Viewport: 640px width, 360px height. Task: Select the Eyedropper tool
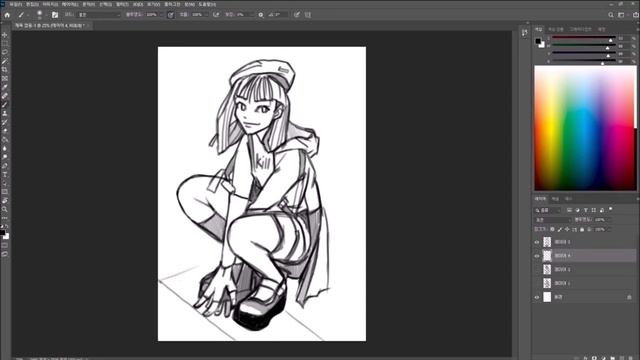4,87
